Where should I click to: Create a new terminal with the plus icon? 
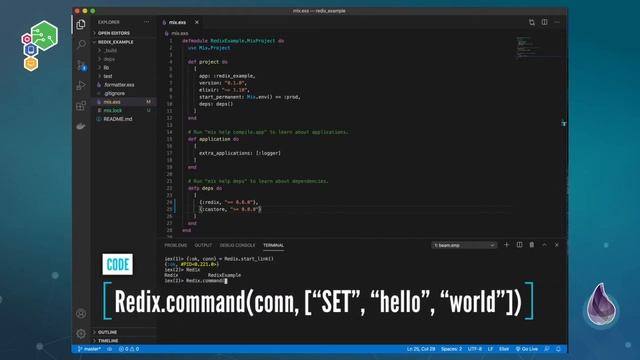click(507, 245)
